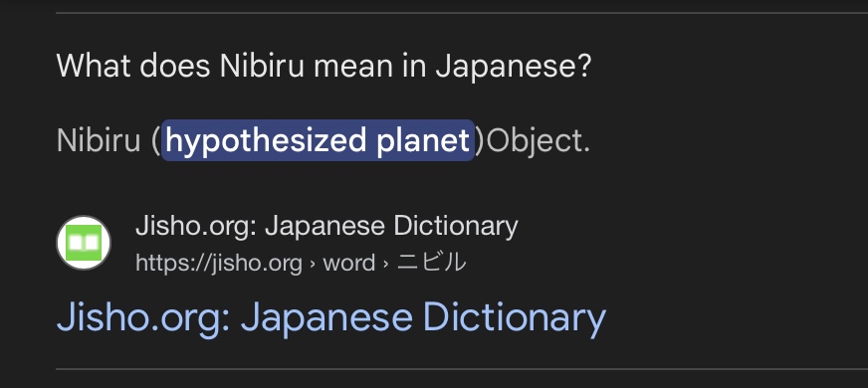
Task: Click the highlighted 'hypothesized planet' text
Action: click(318, 140)
